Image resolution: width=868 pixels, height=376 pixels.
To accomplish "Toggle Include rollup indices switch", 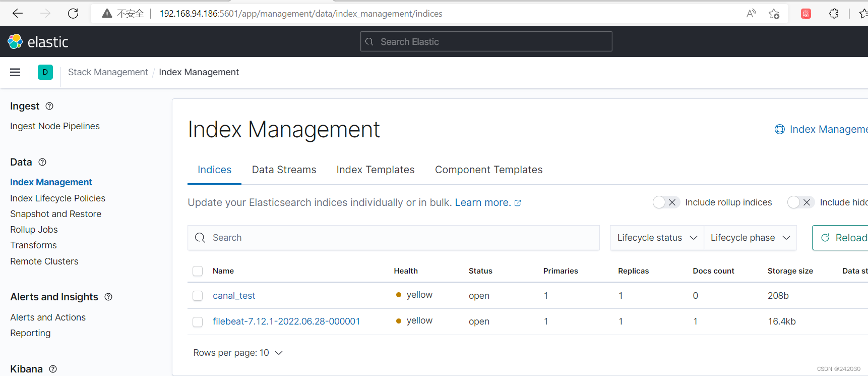I will click(666, 202).
